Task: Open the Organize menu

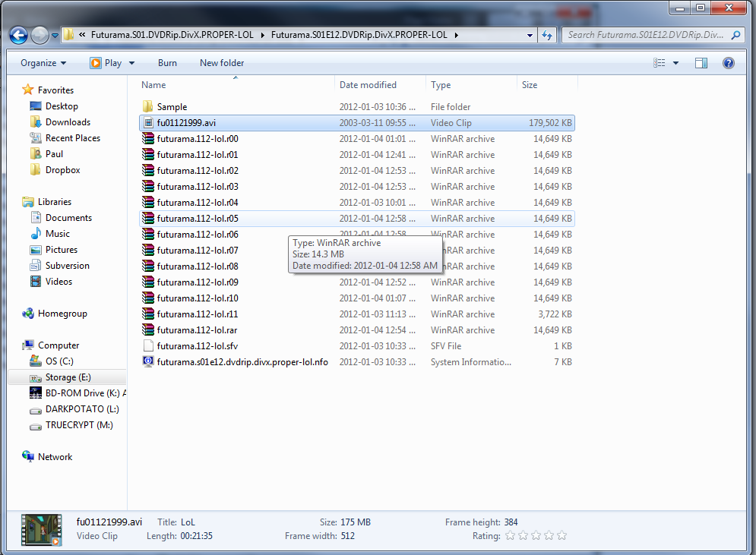Action: point(43,63)
